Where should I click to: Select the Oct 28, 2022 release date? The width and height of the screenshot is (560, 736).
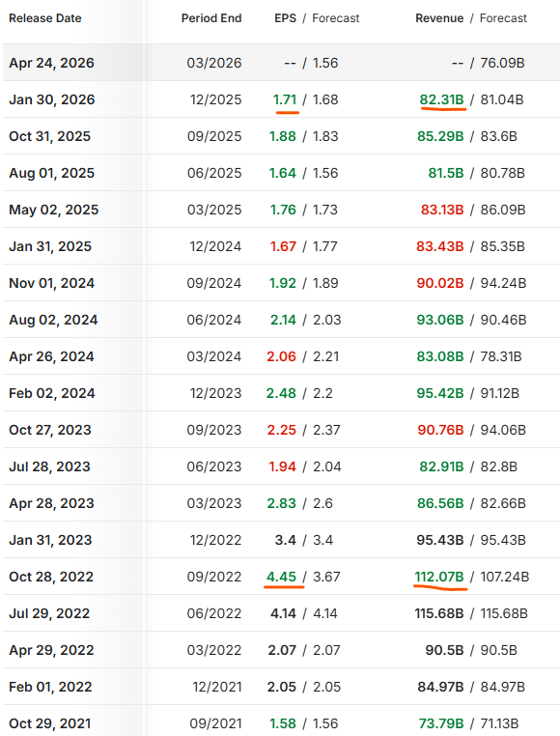tap(51, 577)
